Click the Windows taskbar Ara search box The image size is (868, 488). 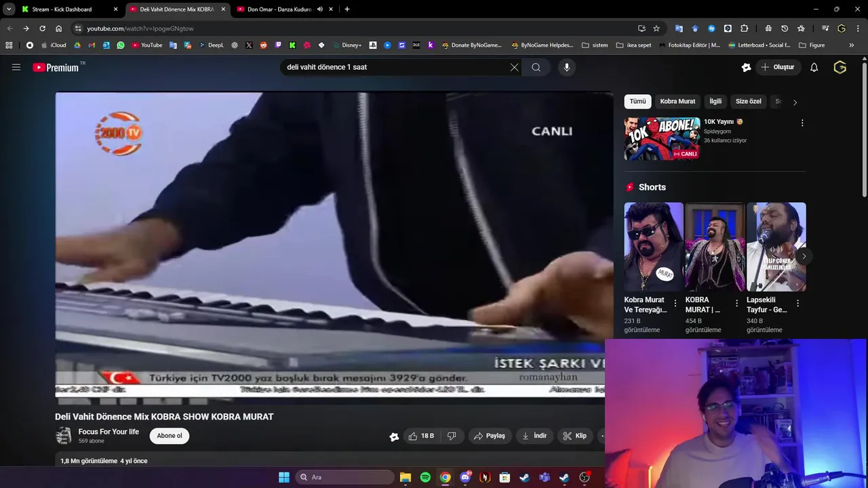[346, 477]
